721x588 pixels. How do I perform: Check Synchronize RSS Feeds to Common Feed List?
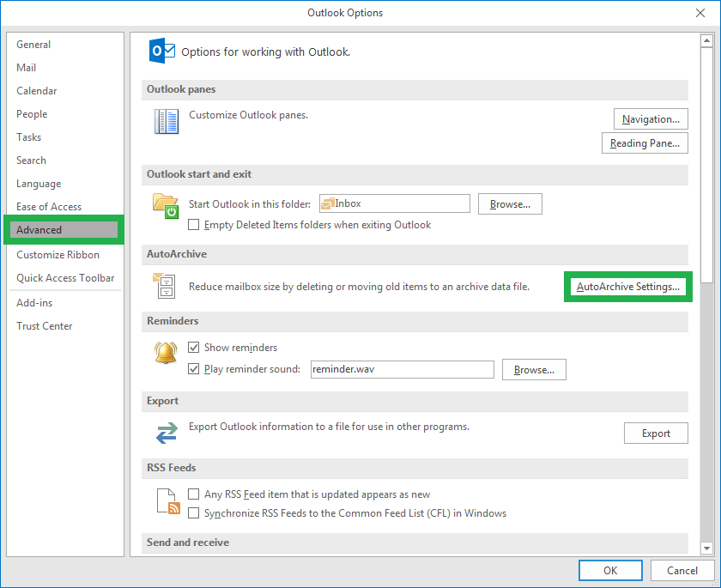pos(194,513)
